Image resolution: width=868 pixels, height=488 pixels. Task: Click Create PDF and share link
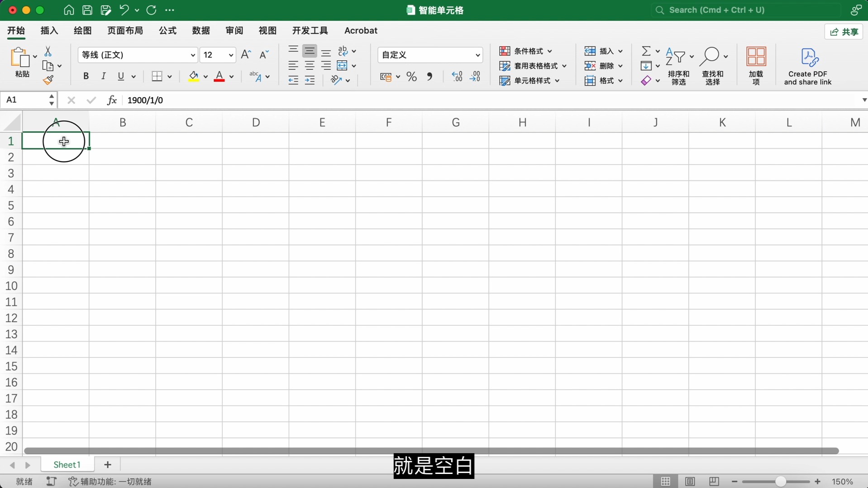click(x=808, y=66)
